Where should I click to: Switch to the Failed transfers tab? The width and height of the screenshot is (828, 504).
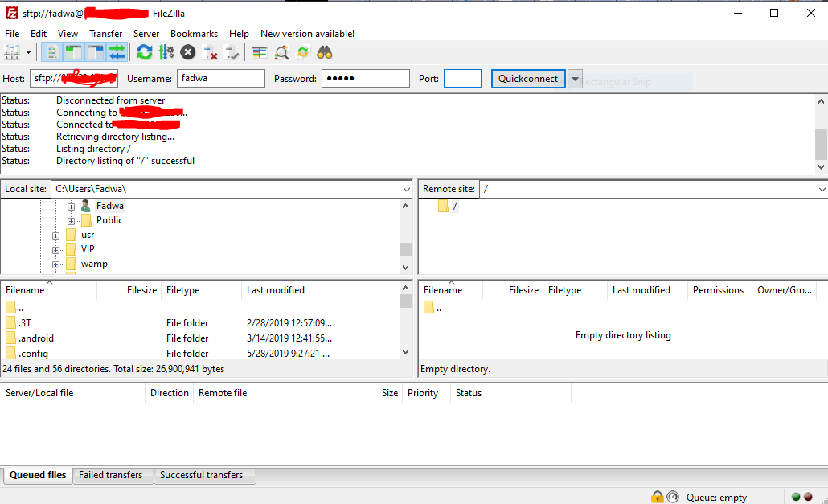(x=110, y=475)
